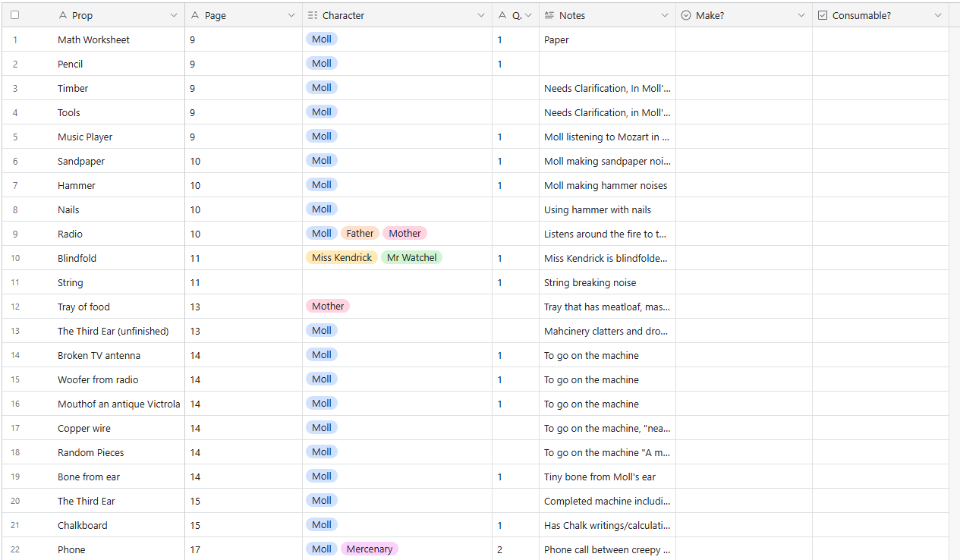
Task: Click the Quantity column type icon
Action: (x=502, y=15)
